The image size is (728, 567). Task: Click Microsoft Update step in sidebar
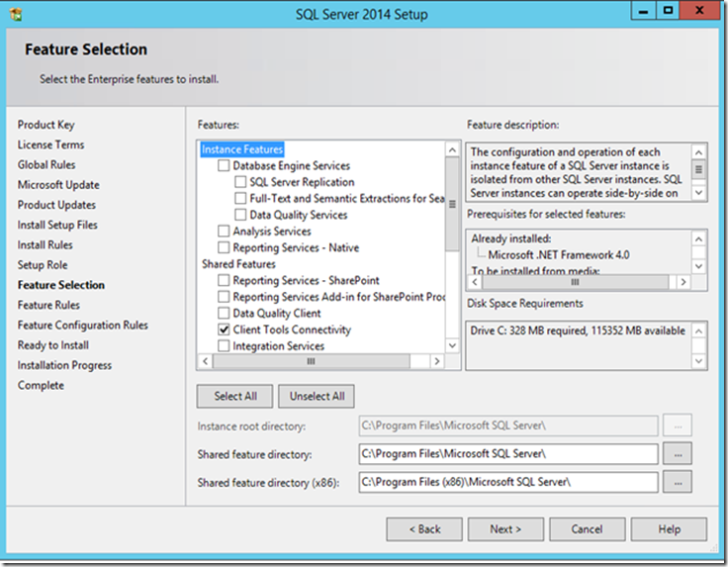pos(58,185)
